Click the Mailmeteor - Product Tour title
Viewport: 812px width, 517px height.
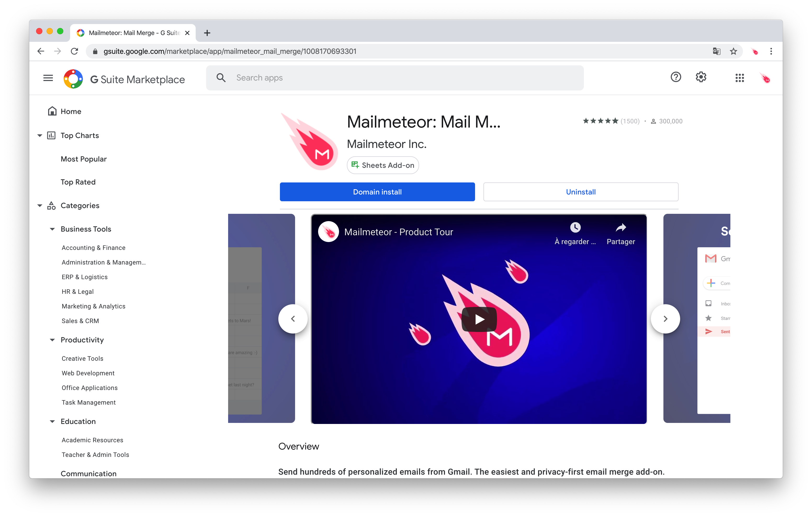point(398,232)
